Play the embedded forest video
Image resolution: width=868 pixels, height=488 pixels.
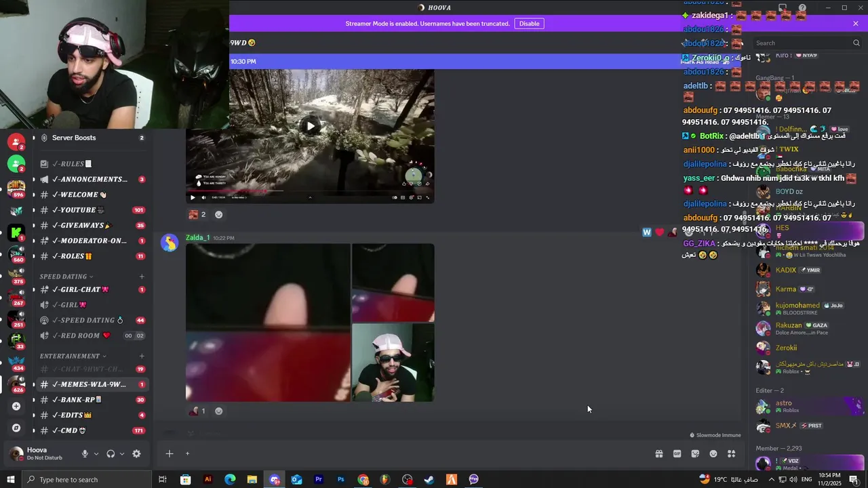pos(311,126)
